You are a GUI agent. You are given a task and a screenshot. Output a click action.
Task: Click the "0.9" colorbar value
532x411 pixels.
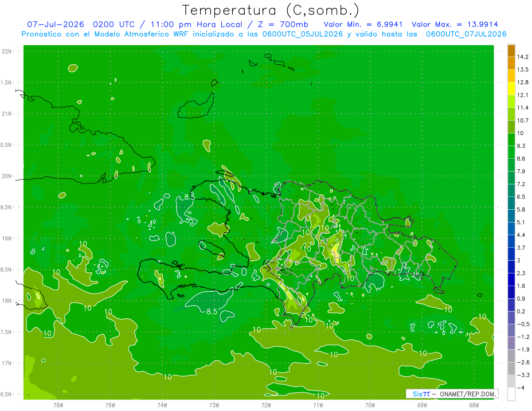point(521,298)
